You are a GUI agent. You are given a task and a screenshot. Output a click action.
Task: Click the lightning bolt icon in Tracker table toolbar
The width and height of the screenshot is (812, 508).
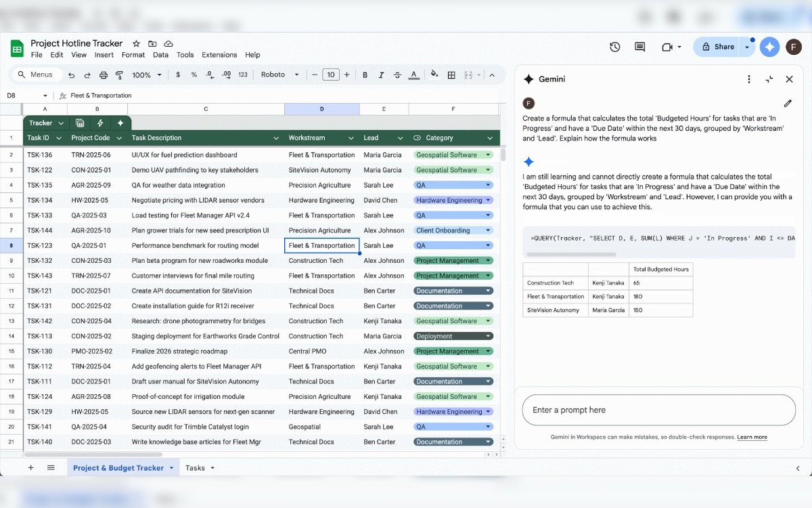[x=100, y=123]
